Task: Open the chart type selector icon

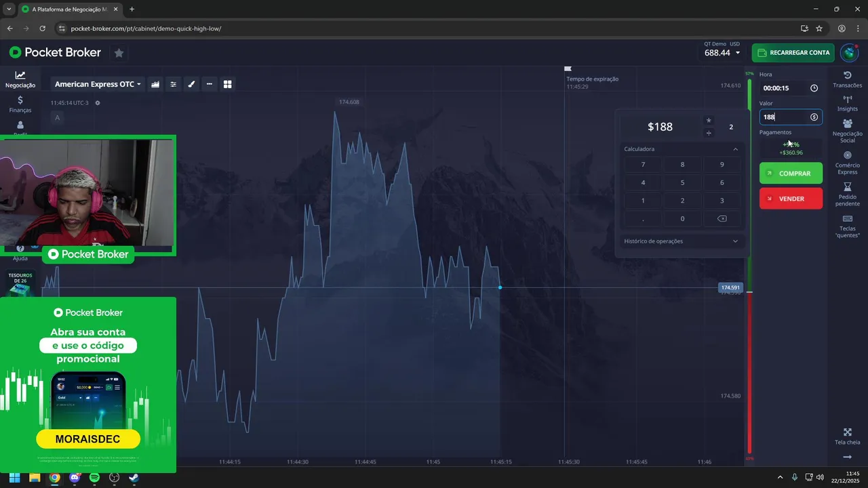Action: (x=155, y=84)
